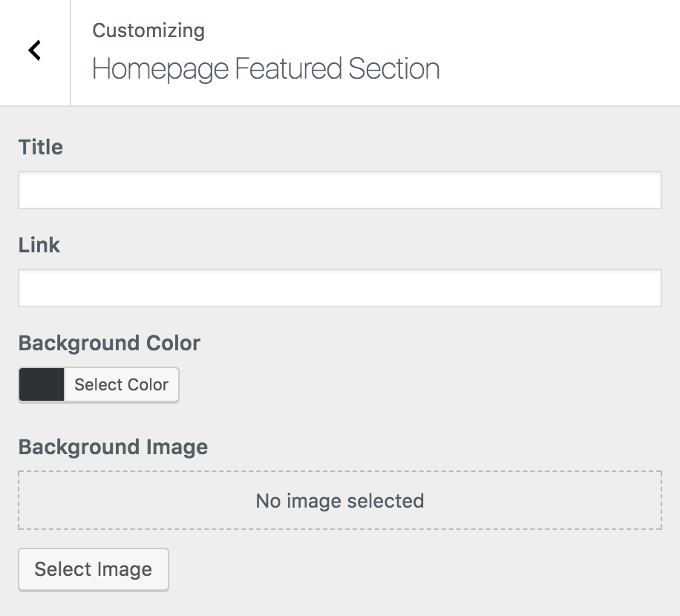The width and height of the screenshot is (680, 616).
Task: Click the Customizing breadcrumb text
Action: point(148,30)
